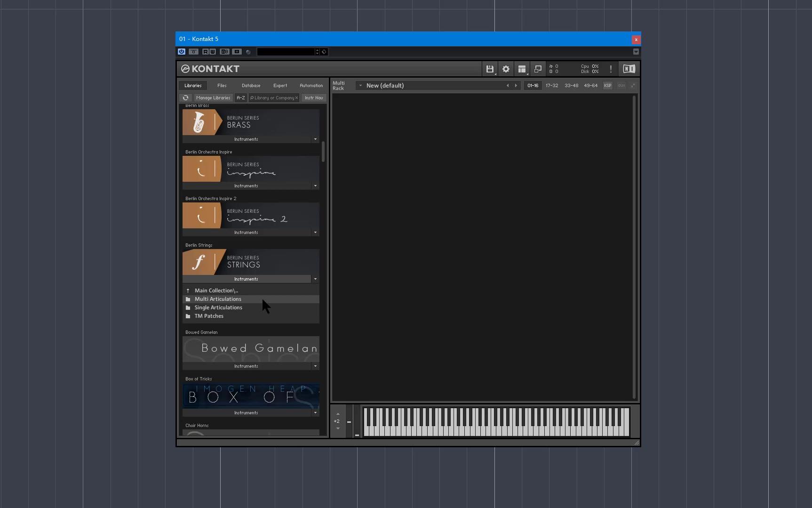Expand the Bowed Gamelan options arrow
This screenshot has height=508, width=812.
click(x=315, y=366)
